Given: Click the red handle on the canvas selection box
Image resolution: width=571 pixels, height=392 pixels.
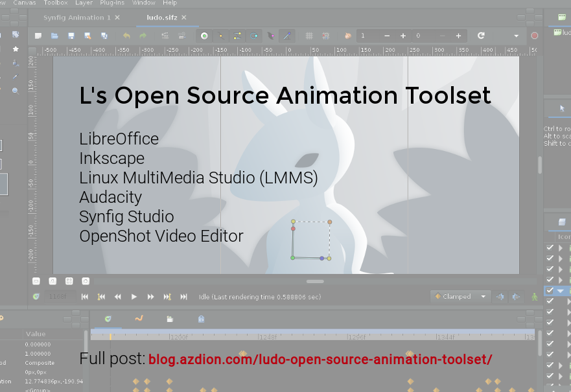Looking at the screenshot, I should (x=293, y=229).
